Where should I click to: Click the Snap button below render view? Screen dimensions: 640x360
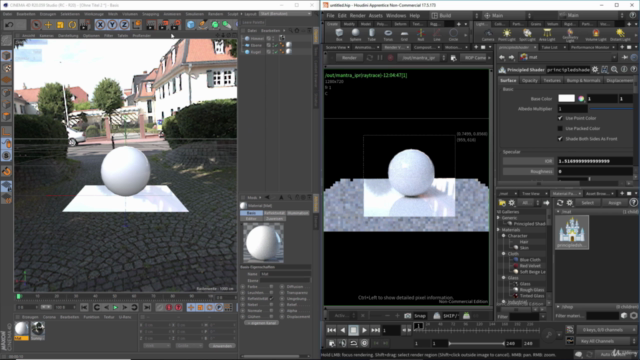click(420, 316)
